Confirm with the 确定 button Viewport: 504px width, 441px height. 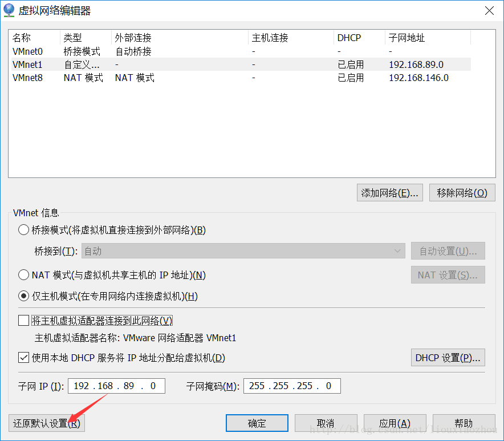pyautogui.click(x=257, y=423)
